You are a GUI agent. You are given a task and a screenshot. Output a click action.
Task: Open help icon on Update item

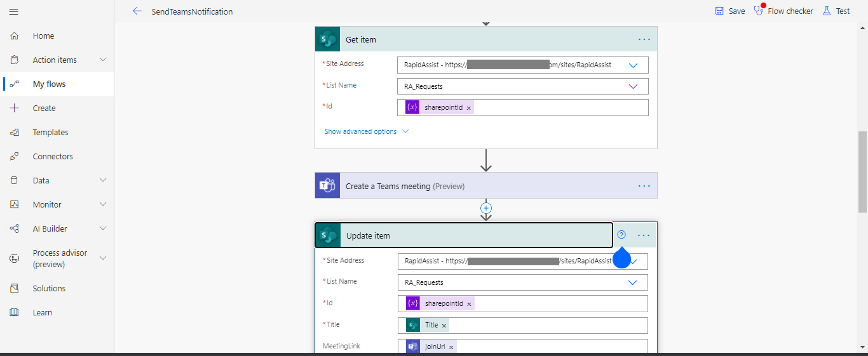[x=621, y=235]
